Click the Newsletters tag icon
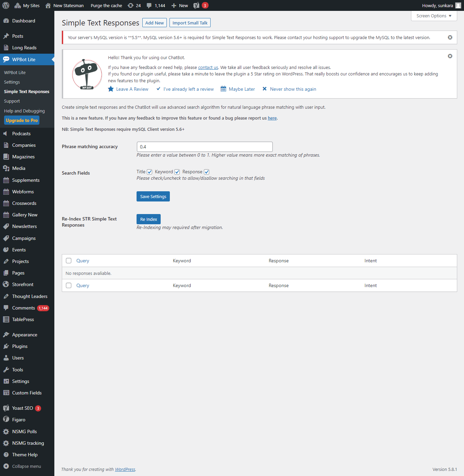The height and width of the screenshot is (476, 464). pos(6,226)
